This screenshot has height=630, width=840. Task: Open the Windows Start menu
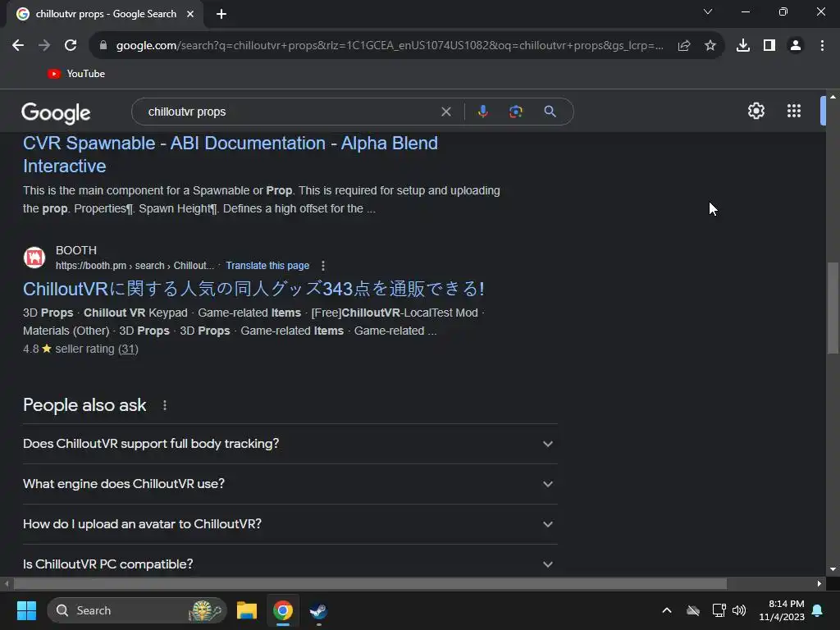pyautogui.click(x=26, y=610)
